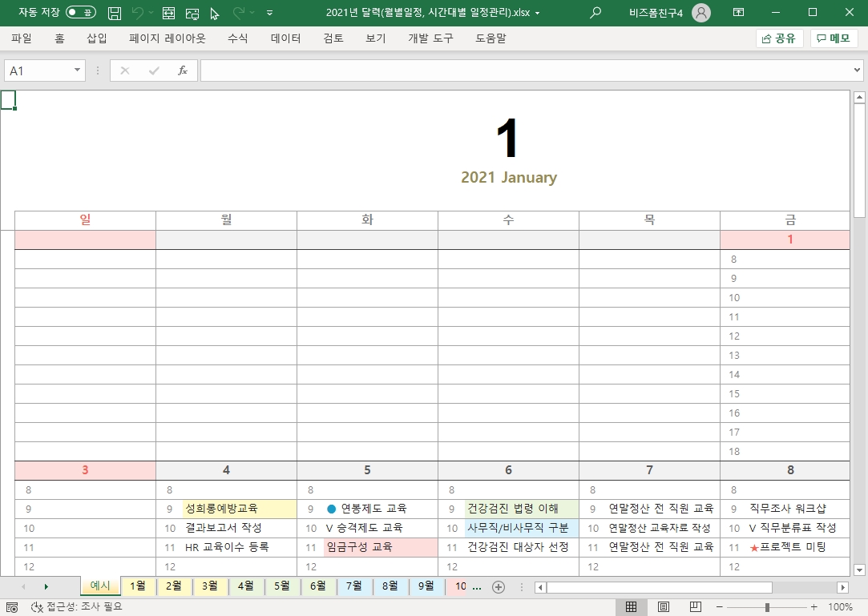Open the Redo history dropdown arrow
Image resolution: width=868 pixels, height=616 pixels.
(252, 12)
